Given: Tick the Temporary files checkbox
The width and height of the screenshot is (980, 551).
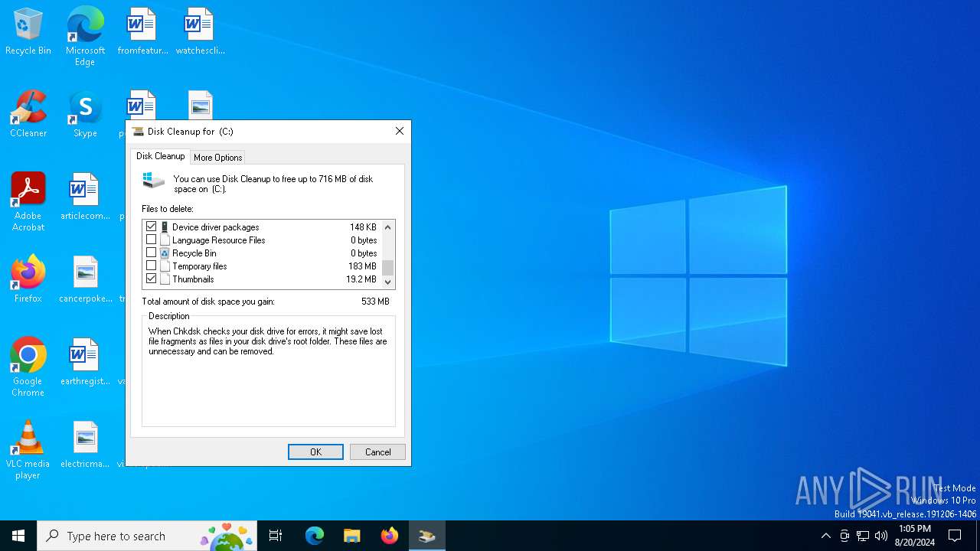Looking at the screenshot, I should coord(151,266).
